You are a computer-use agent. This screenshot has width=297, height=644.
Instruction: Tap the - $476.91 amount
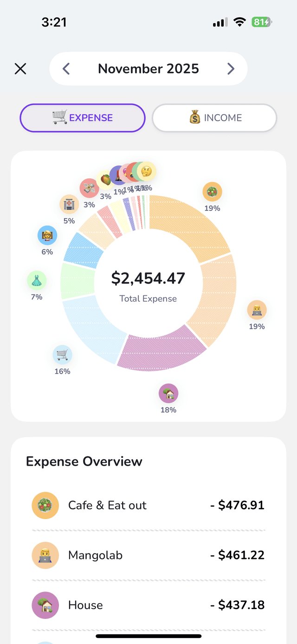tap(237, 505)
